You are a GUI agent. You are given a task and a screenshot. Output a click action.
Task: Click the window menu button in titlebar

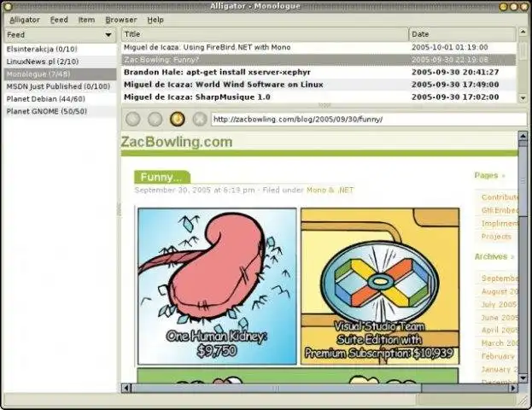(x=7, y=6)
